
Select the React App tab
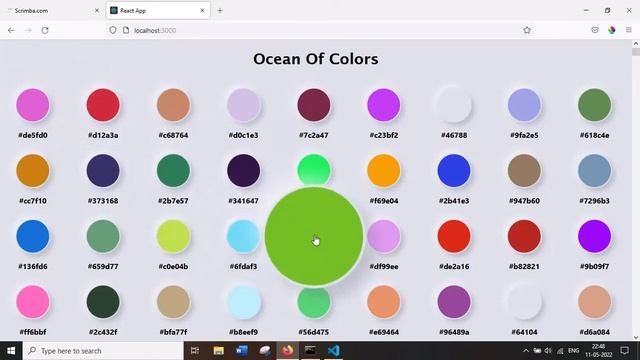point(158,11)
